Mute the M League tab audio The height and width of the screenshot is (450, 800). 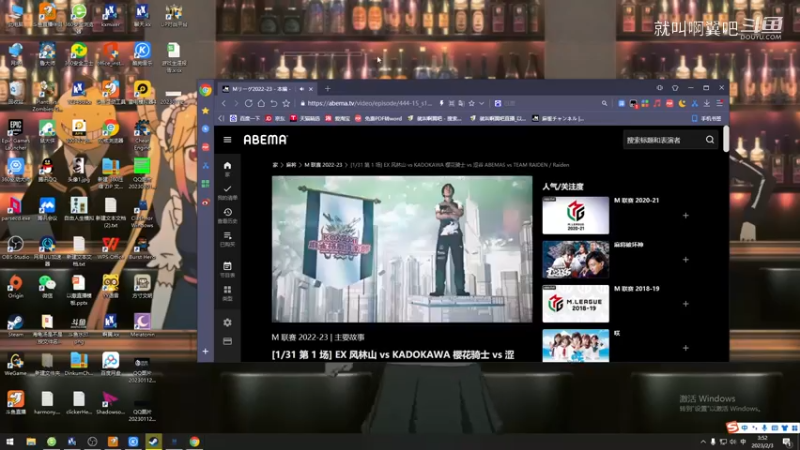302,89
